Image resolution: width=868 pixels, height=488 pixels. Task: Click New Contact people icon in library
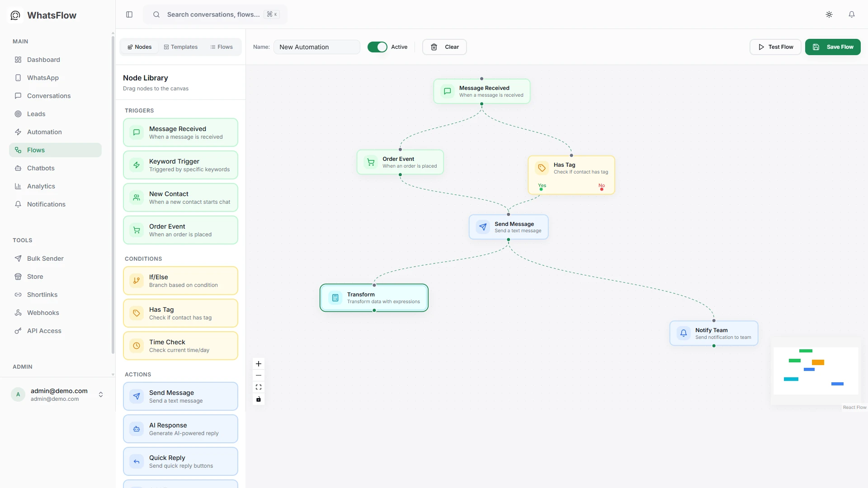[137, 197]
